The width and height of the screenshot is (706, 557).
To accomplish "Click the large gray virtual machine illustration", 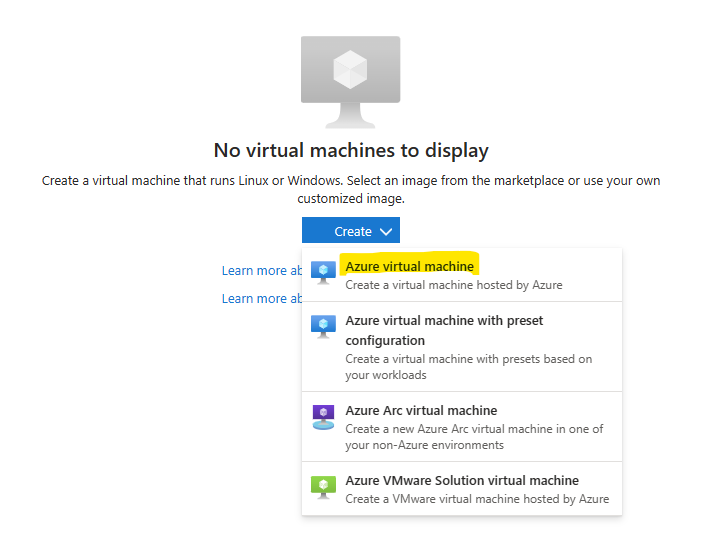I will point(350,82).
